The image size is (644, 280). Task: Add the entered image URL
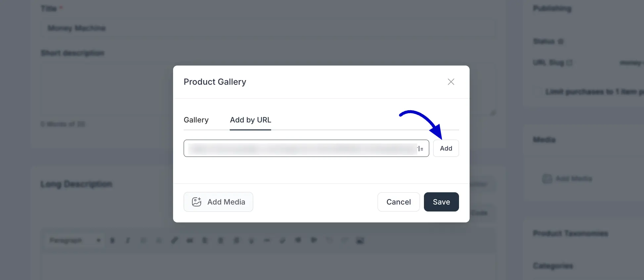446,148
